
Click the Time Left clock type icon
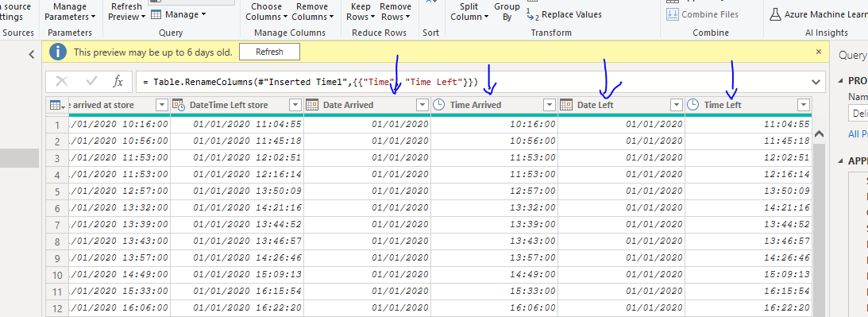click(692, 105)
